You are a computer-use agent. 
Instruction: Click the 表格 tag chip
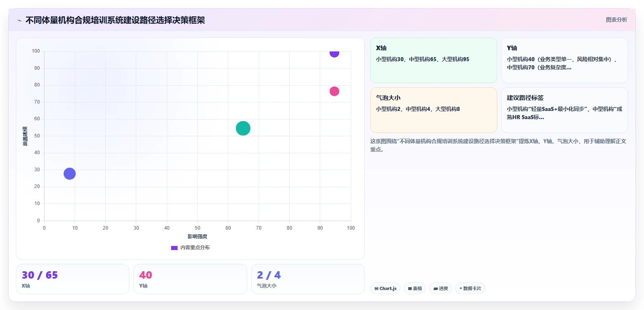coord(415,288)
